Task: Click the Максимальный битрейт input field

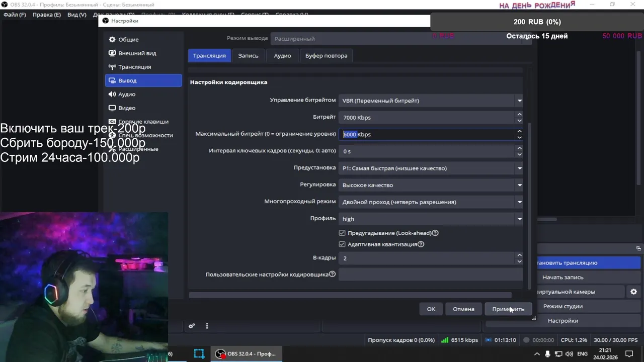Action: (x=427, y=134)
